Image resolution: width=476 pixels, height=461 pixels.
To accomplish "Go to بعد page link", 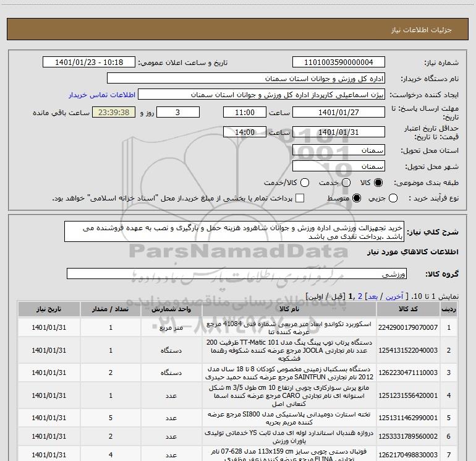I will (x=373, y=296).
